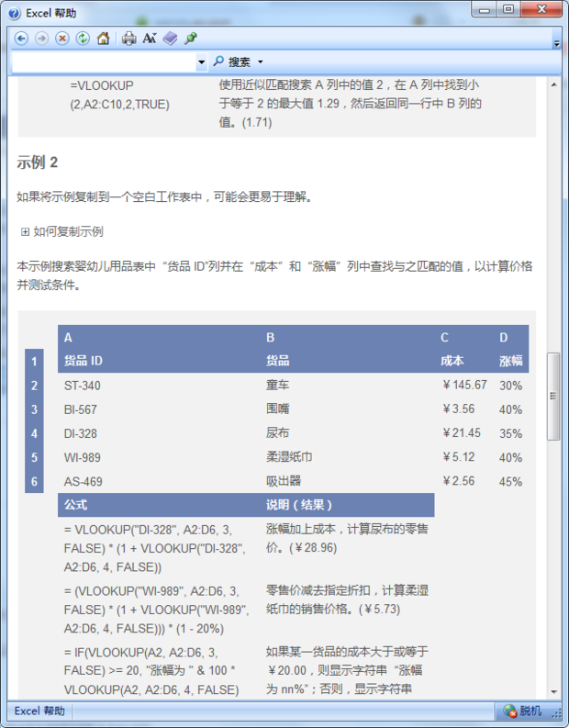Click the Stop loading icon
Image resolution: width=569 pixels, height=728 pixels.
[62, 38]
